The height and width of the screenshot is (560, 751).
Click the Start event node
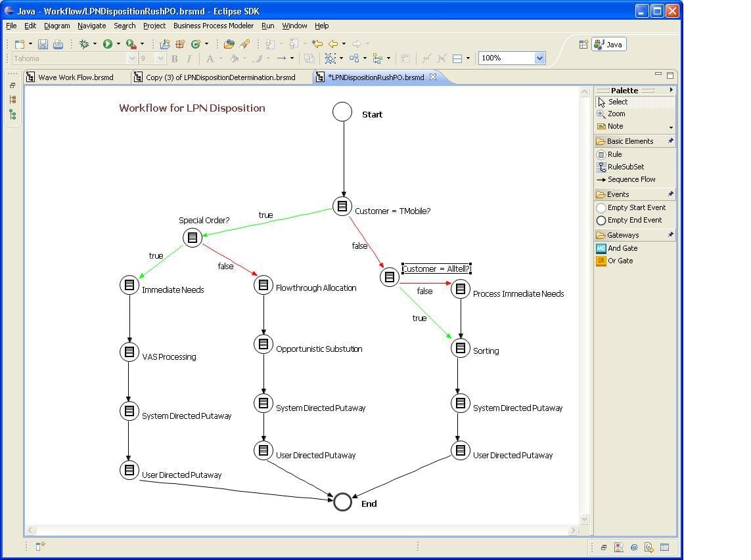[x=342, y=112]
